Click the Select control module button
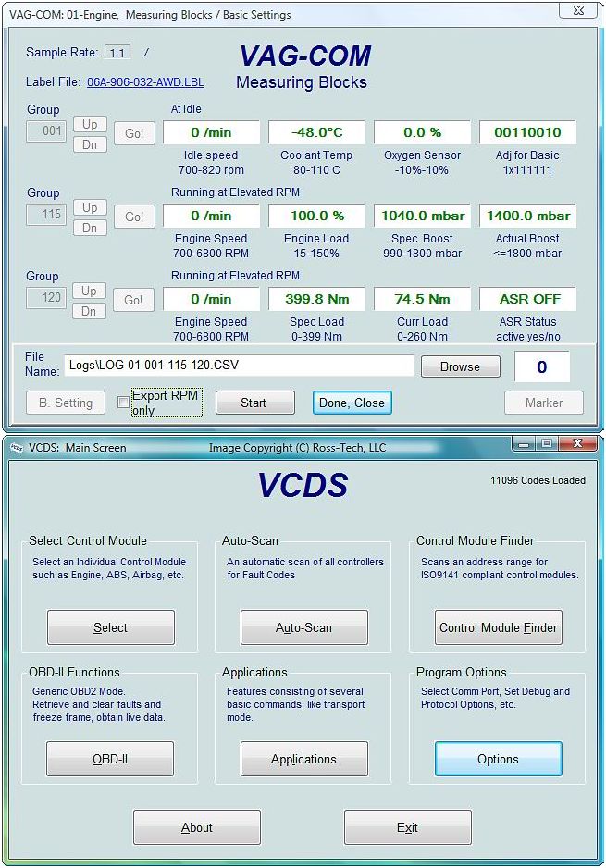This screenshot has height=868, width=606. (111, 627)
